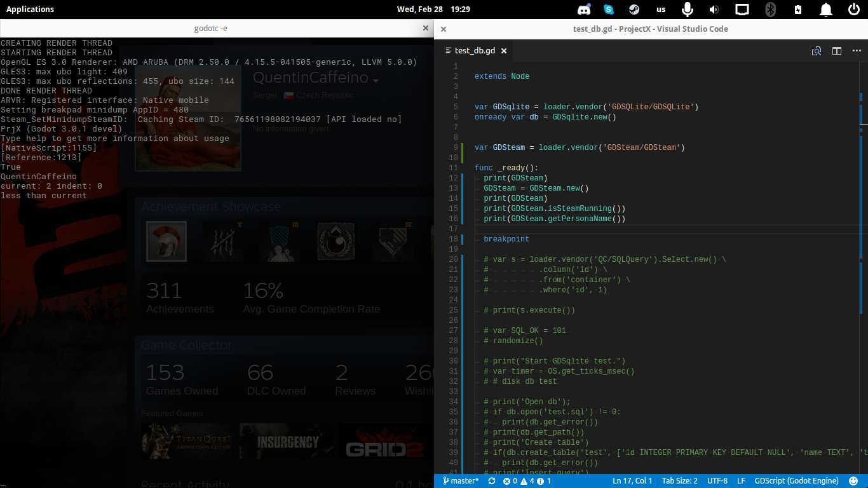Click the 'print(GDSteam.getPersonaName())' line

[555, 219]
